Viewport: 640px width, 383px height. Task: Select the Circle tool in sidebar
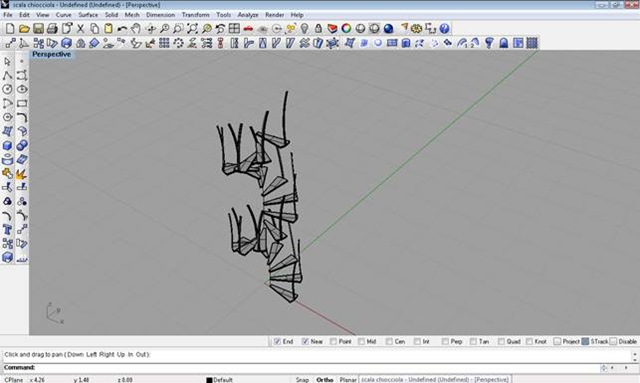click(x=7, y=89)
